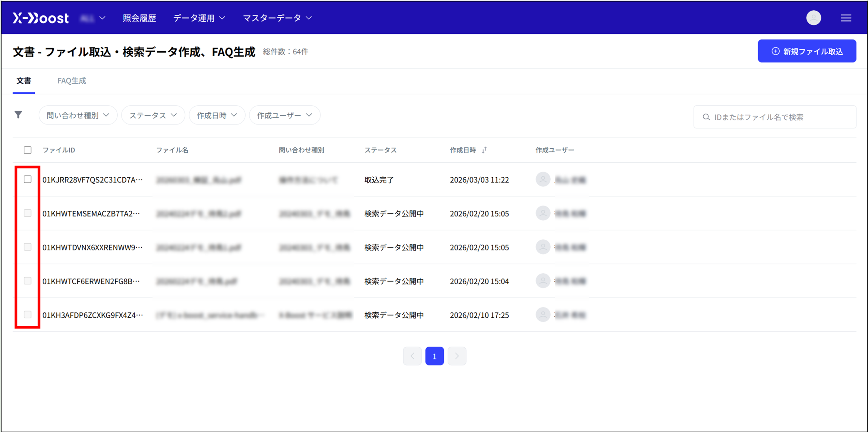This screenshot has width=868, height=432.
Task: Click the 総件数：64件 count label
Action: click(285, 52)
